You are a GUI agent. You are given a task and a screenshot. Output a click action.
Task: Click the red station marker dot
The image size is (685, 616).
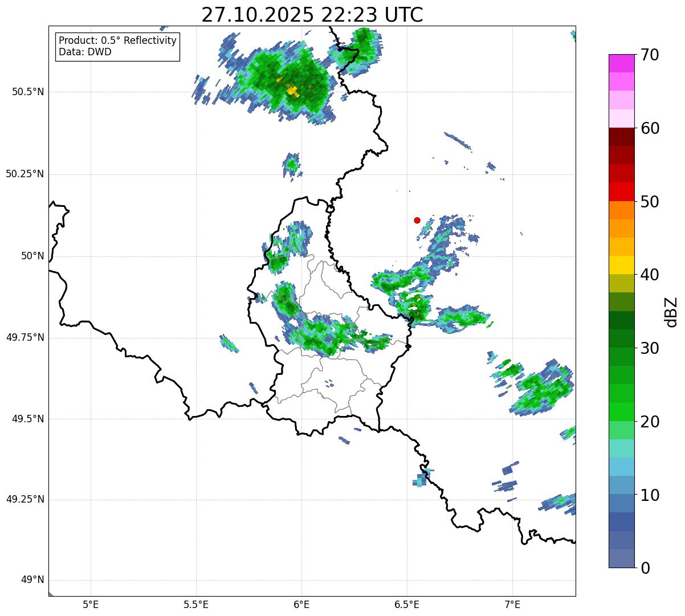point(417,220)
